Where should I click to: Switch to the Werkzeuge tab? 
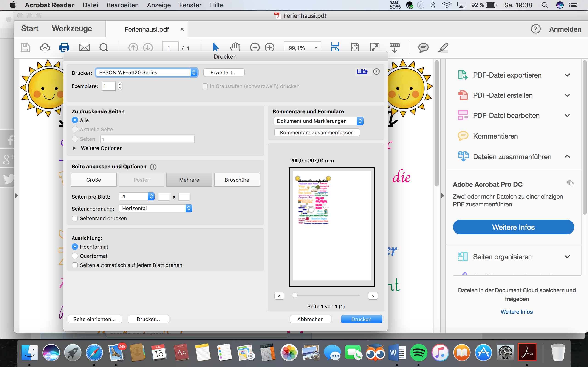[72, 29]
